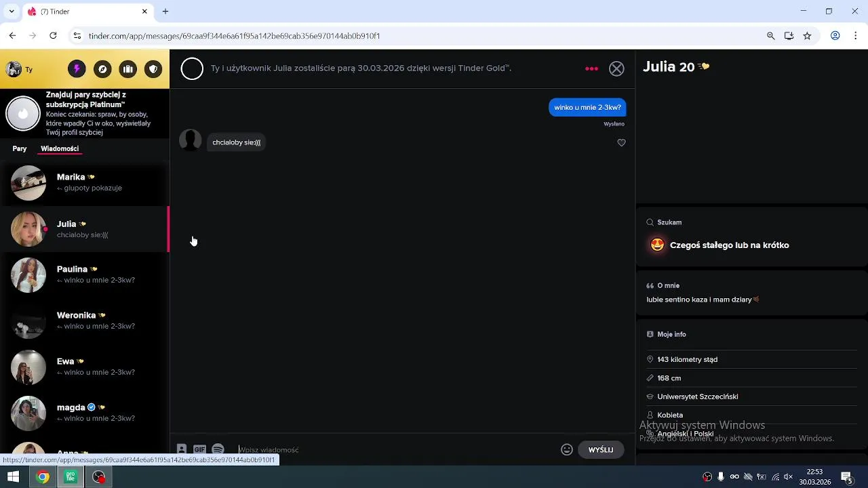Image resolution: width=868 pixels, height=488 pixels.
Task: Open the Windows Start menu
Action: pos(13,477)
